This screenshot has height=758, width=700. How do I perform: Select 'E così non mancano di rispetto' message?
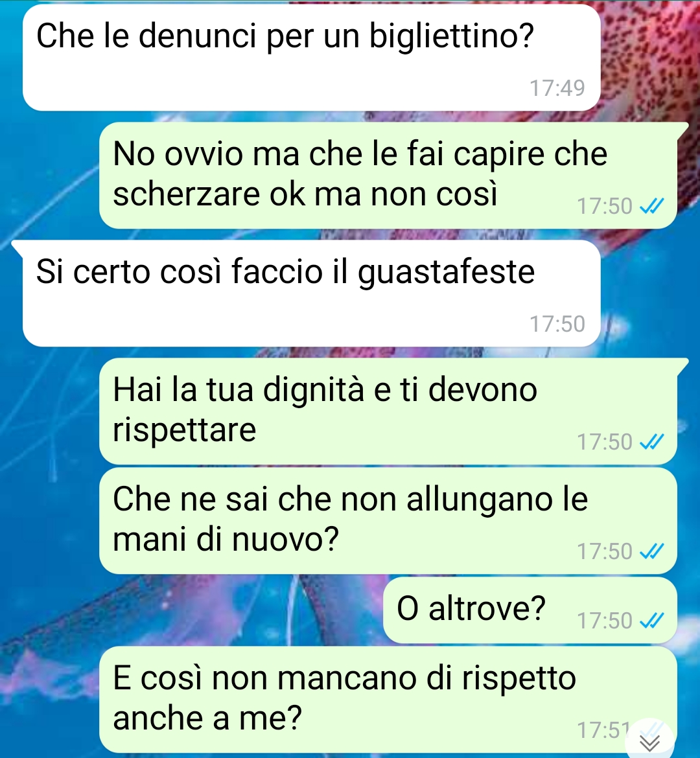[x=388, y=700]
